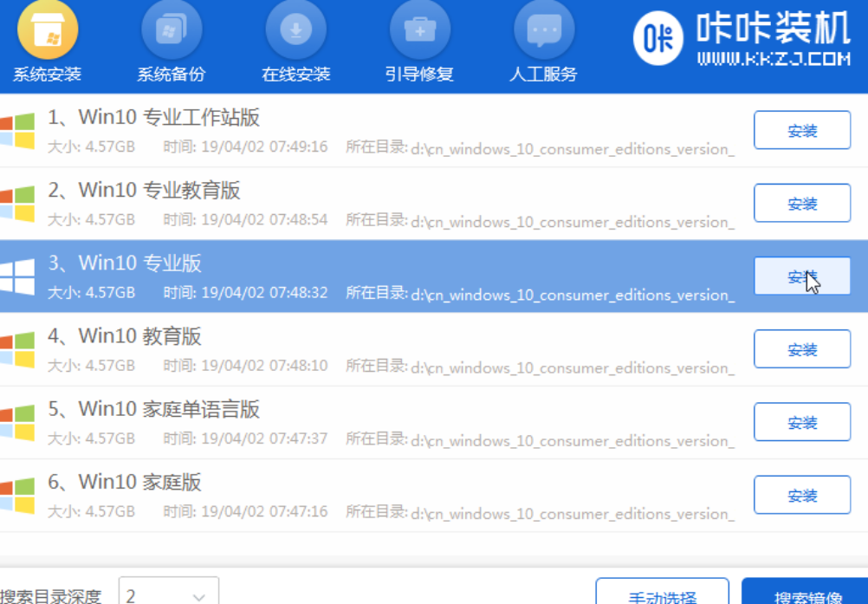Click 安装 for Win10 专业教育版

pos(801,203)
